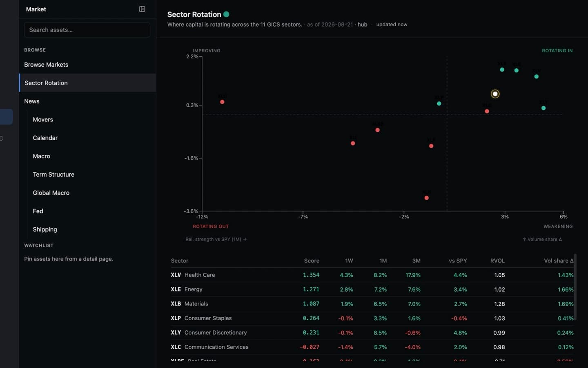Viewport: 588px width, 368px height.
Task: Sort table by Vol share column
Action: tap(559, 260)
